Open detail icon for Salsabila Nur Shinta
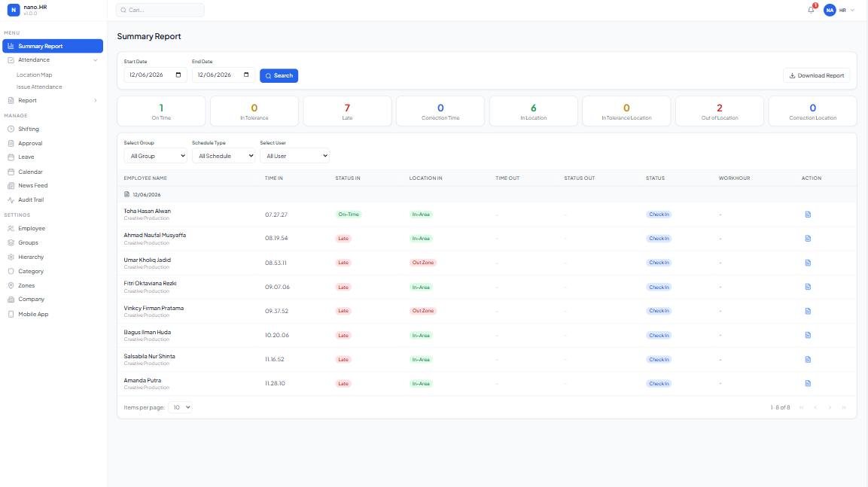The width and height of the screenshot is (868, 487). coord(808,360)
